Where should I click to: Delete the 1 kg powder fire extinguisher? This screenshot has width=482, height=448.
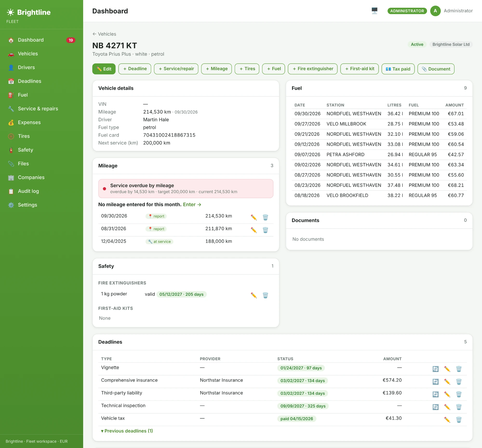click(265, 295)
